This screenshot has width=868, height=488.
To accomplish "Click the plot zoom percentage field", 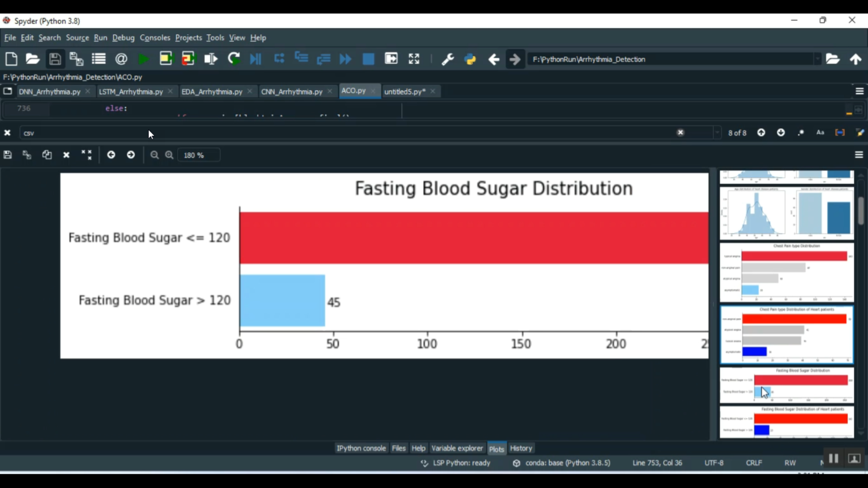I will tap(198, 155).
